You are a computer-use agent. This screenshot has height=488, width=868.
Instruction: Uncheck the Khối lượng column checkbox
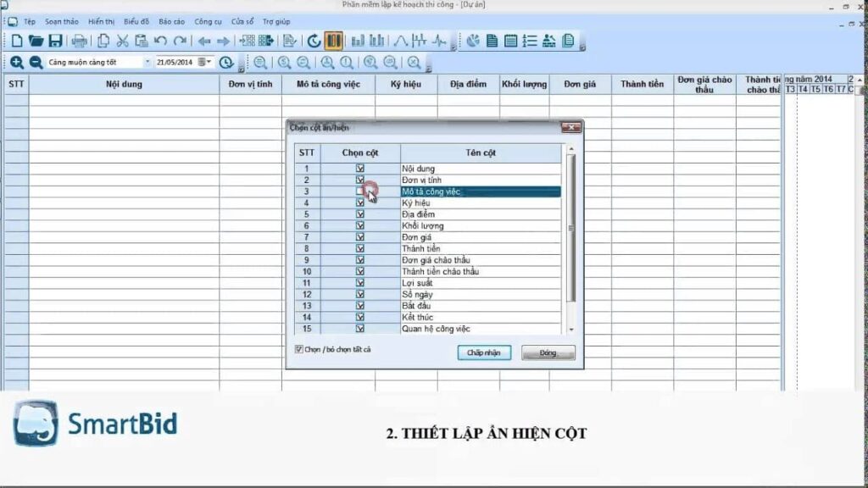[x=359, y=225]
